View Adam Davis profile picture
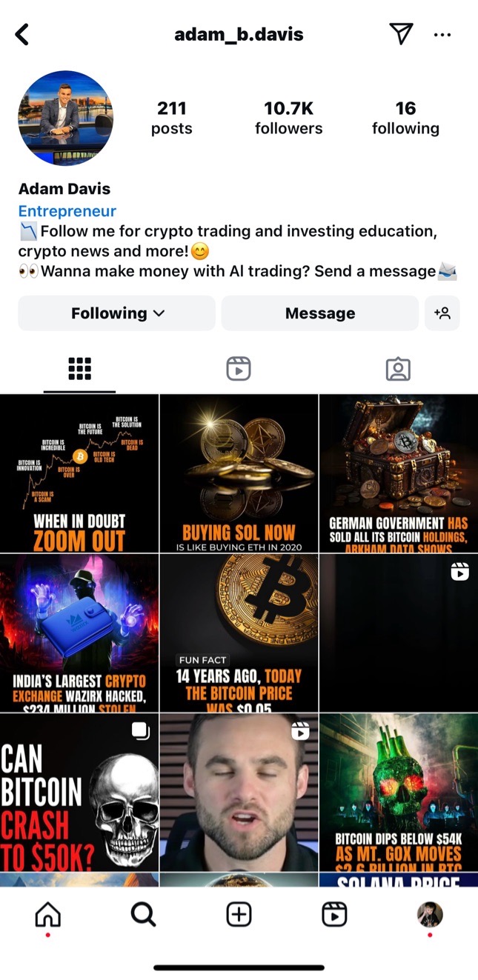The height and width of the screenshot is (980, 478). click(x=65, y=119)
